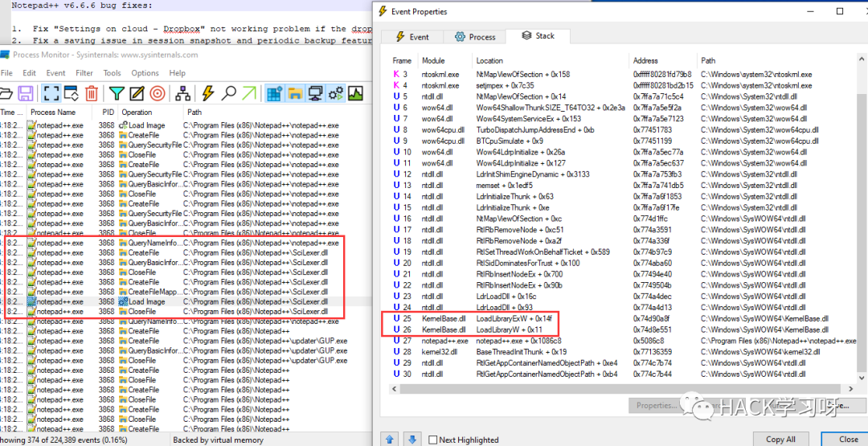Select stack frame 25 LoadLibraryExW + 0x14f
Image resolution: width=868 pixels, height=446 pixels.
coord(623,319)
